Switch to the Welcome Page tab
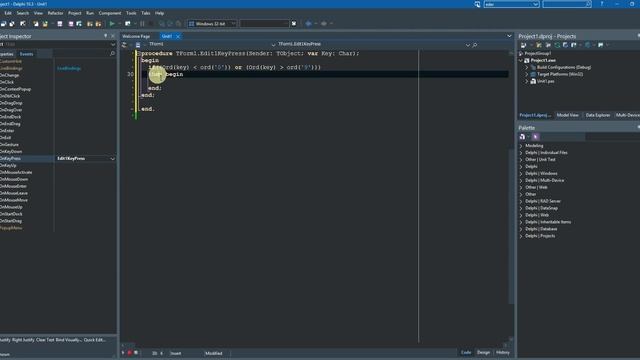The height and width of the screenshot is (360, 640). 136,36
